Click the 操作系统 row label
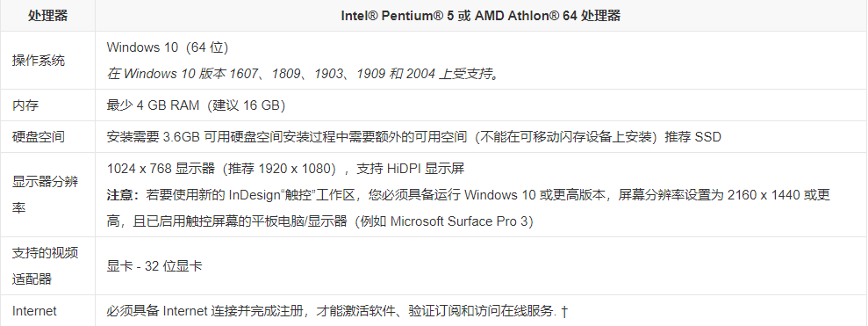The height and width of the screenshot is (326, 868). 39,61
